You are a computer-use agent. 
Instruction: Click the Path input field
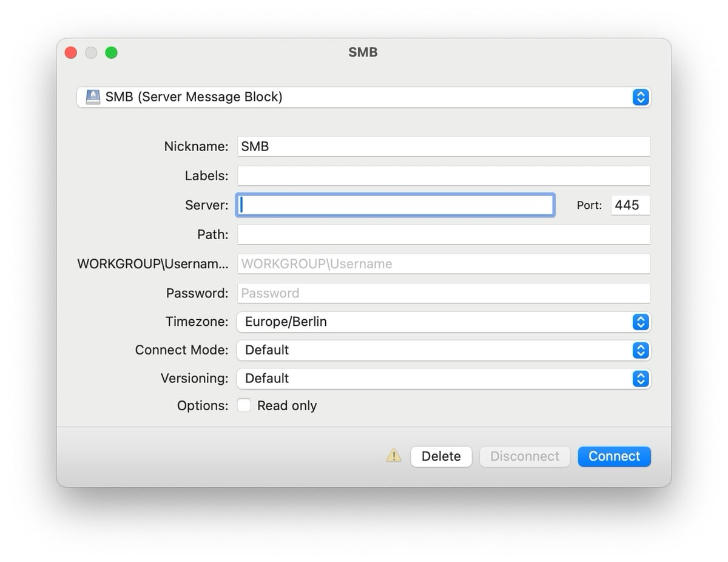tap(443, 234)
